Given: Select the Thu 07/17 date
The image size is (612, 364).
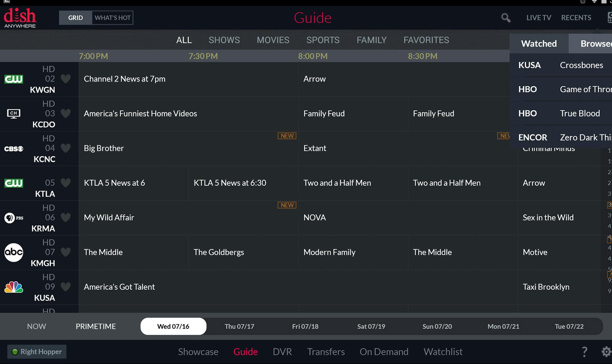Looking at the screenshot, I should coord(239,326).
